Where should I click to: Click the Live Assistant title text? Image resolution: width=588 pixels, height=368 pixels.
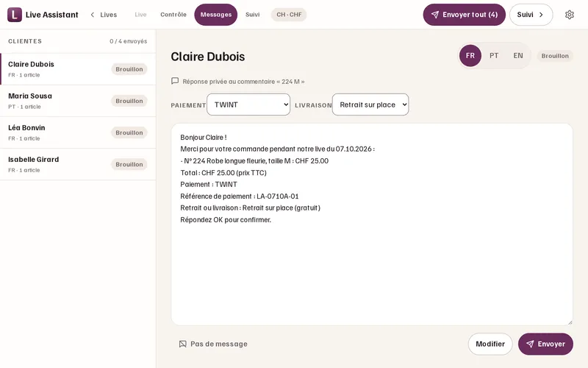(x=51, y=15)
